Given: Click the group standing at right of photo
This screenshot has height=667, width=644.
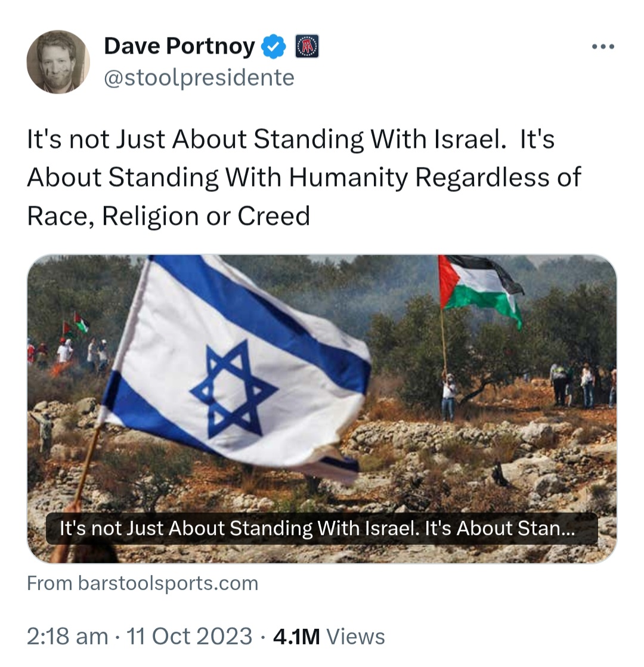Looking at the screenshot, I should point(583,385).
